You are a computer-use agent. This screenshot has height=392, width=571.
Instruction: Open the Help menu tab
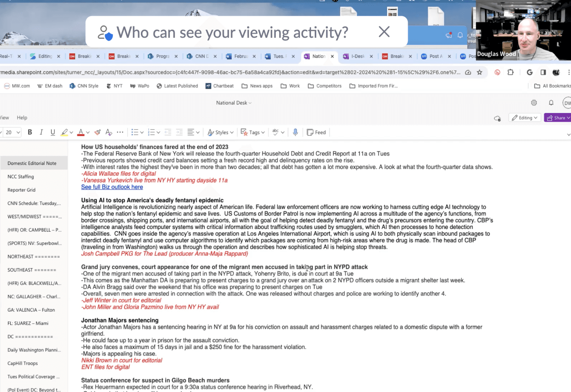(22, 118)
